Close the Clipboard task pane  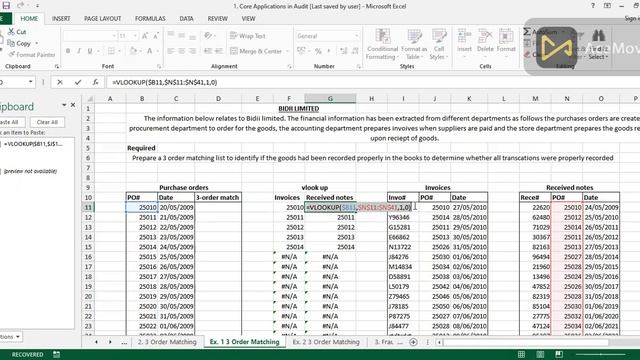[x=73, y=105]
